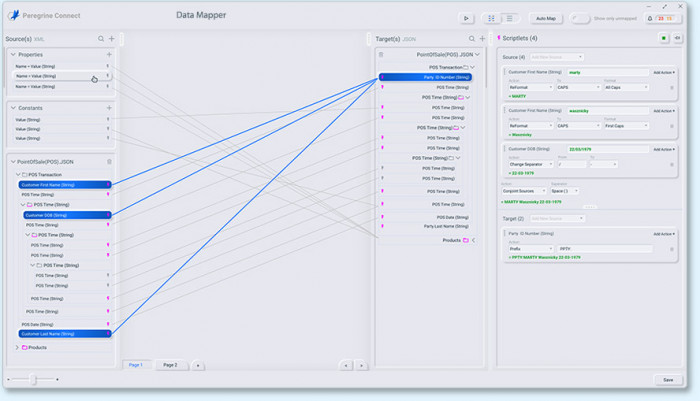Image resolution: width=700 pixels, height=401 pixels.
Task: Switch to the grid mapping view icon
Action: tap(491, 18)
